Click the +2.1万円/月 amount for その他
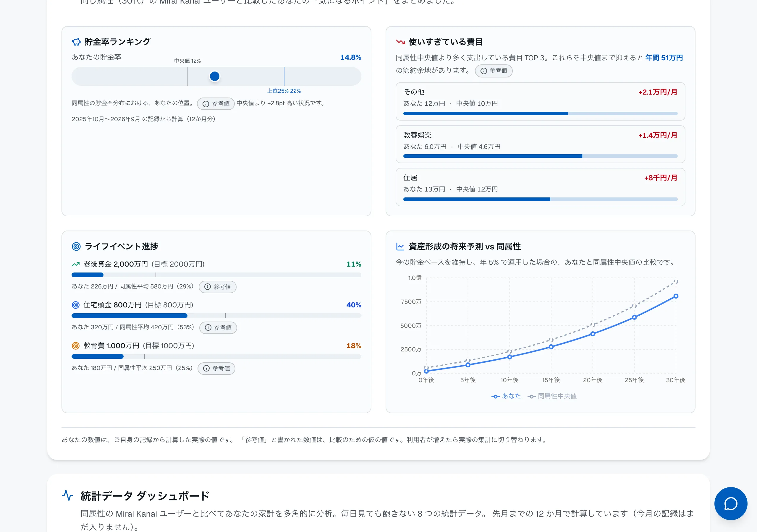 click(658, 92)
